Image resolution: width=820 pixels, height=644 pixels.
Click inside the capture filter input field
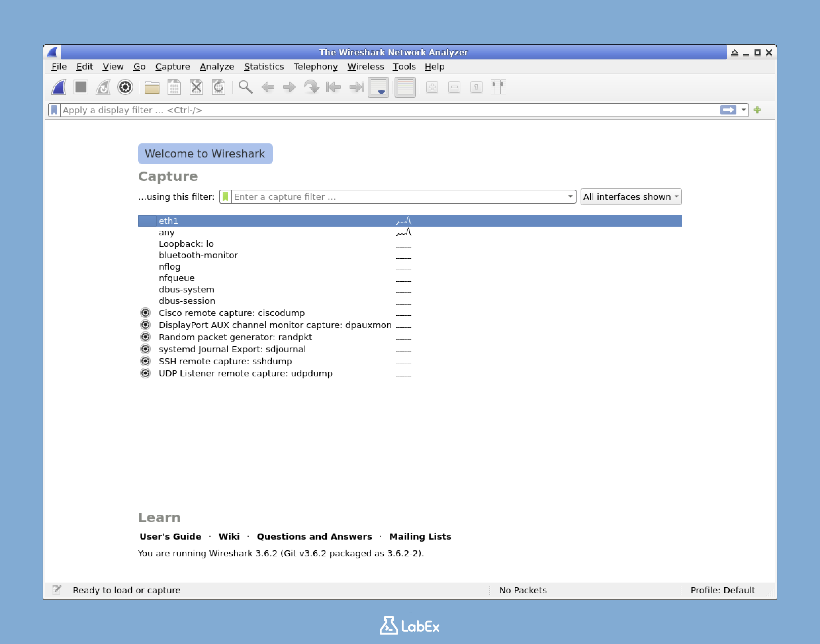point(377,196)
